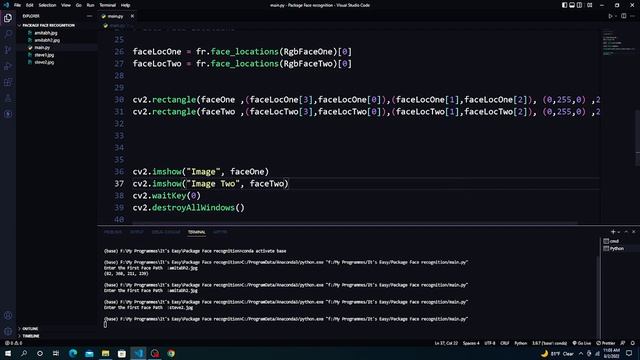Screen dimensions: 640x360
Task: Run the Python file with play icon
Action: (610, 16)
